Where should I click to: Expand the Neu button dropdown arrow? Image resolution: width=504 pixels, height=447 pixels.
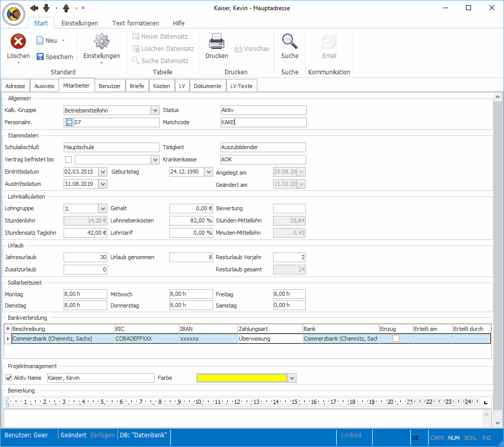(x=64, y=40)
